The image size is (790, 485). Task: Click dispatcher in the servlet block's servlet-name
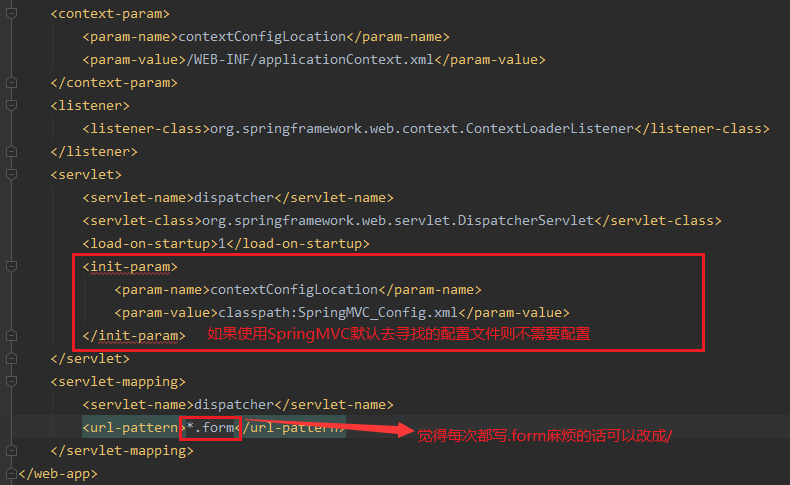pyautogui.click(x=234, y=197)
